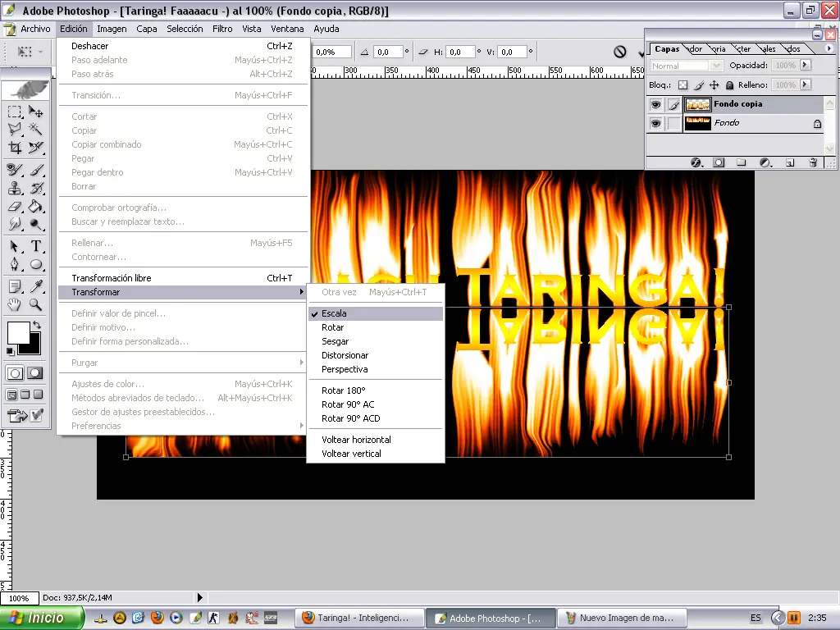The image size is (840, 630).
Task: Select the Brush tool
Action: [36, 171]
